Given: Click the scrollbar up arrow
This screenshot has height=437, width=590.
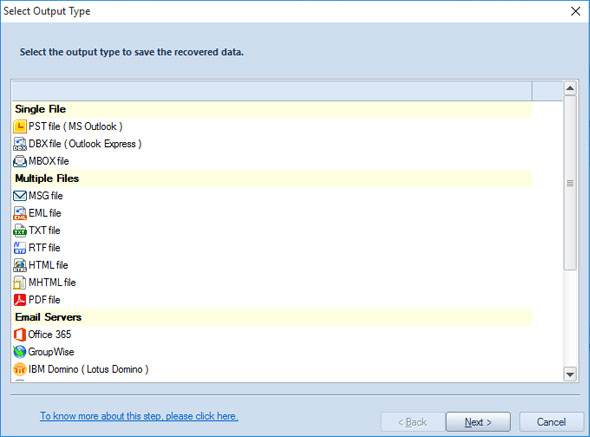Looking at the screenshot, I should (570, 88).
